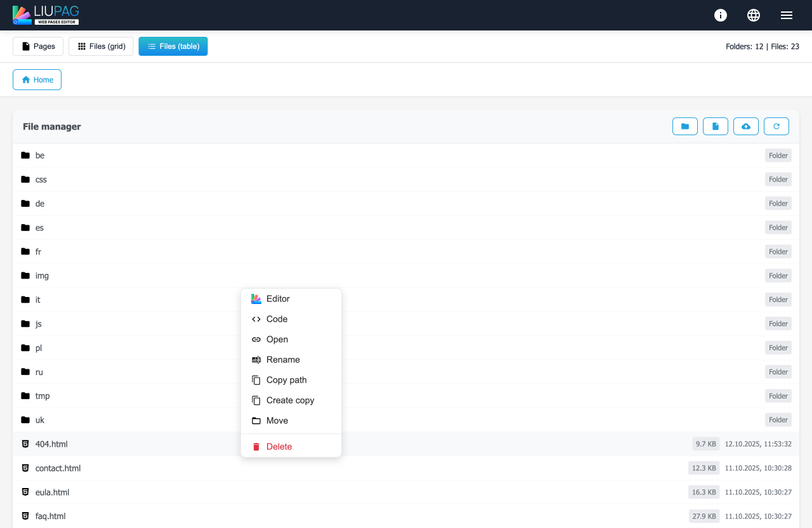Click the Folders: 12 | Files: 23 counter
The width and height of the screenshot is (812, 528).
pos(763,46)
